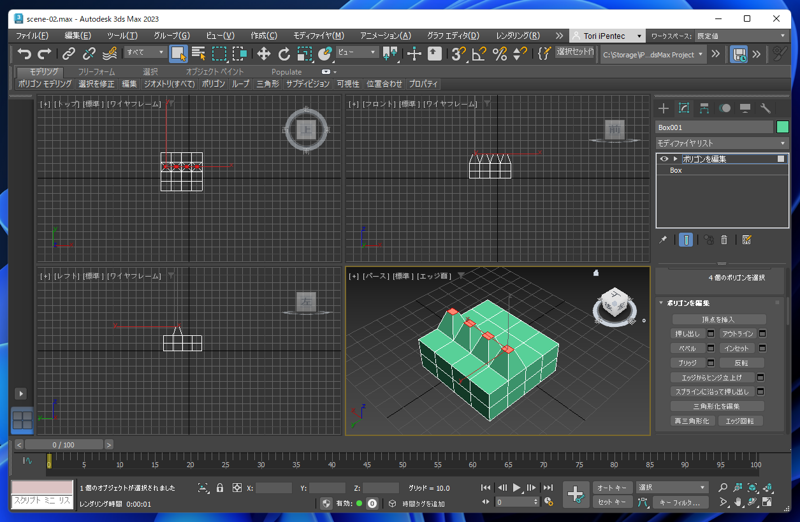
Task: Click the pin stack icon below modifier list
Action: (x=663, y=240)
